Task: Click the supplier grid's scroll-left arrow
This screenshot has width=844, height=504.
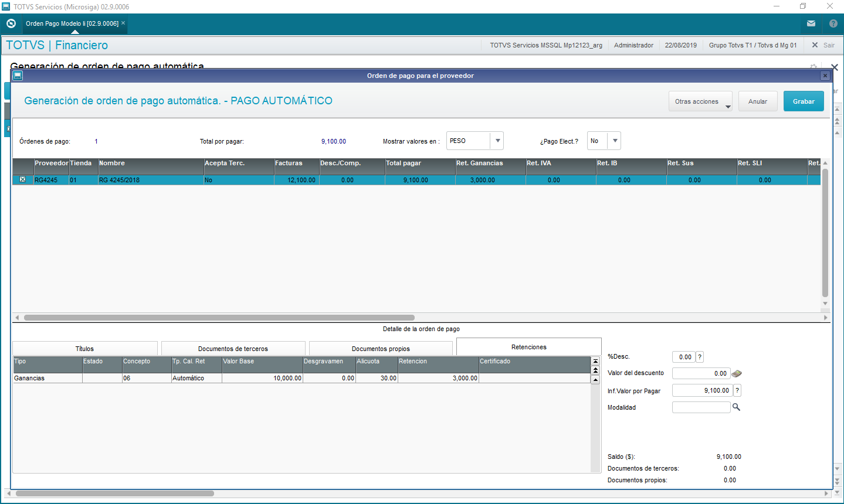Action: (17, 318)
